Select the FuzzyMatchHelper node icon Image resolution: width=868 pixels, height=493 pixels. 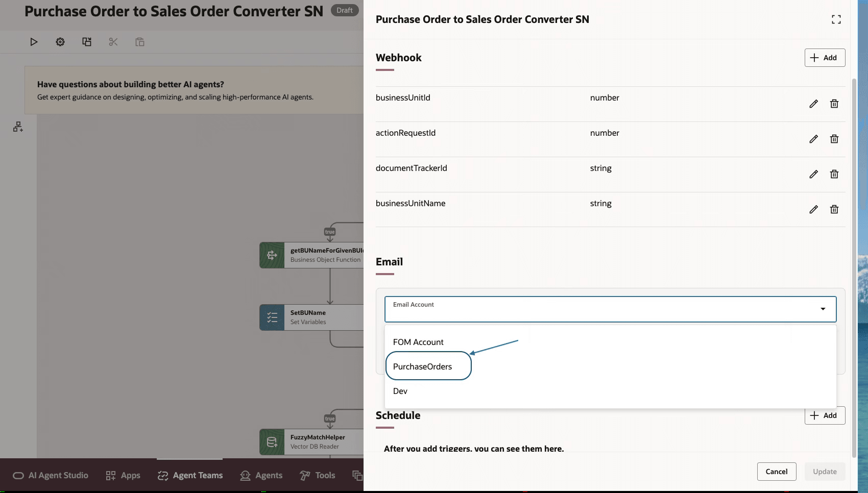click(272, 442)
